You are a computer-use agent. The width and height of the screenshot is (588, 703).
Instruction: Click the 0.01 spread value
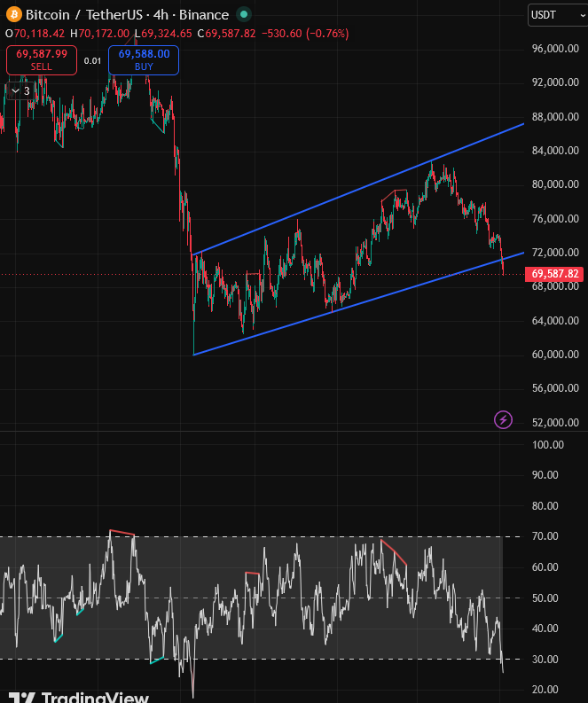coord(92,61)
